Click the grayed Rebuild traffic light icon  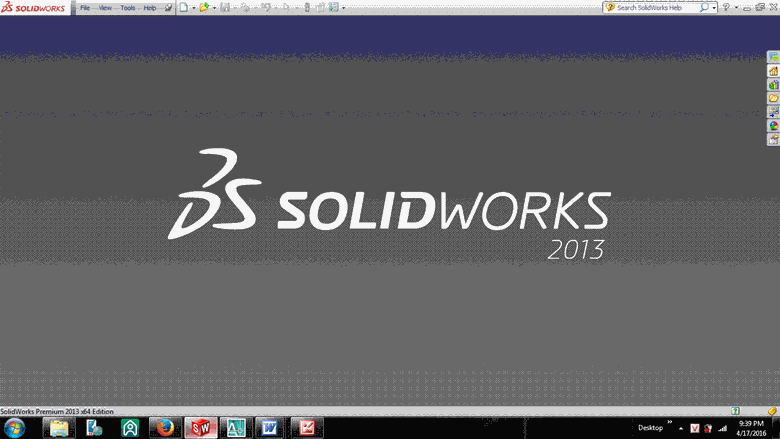point(307,7)
